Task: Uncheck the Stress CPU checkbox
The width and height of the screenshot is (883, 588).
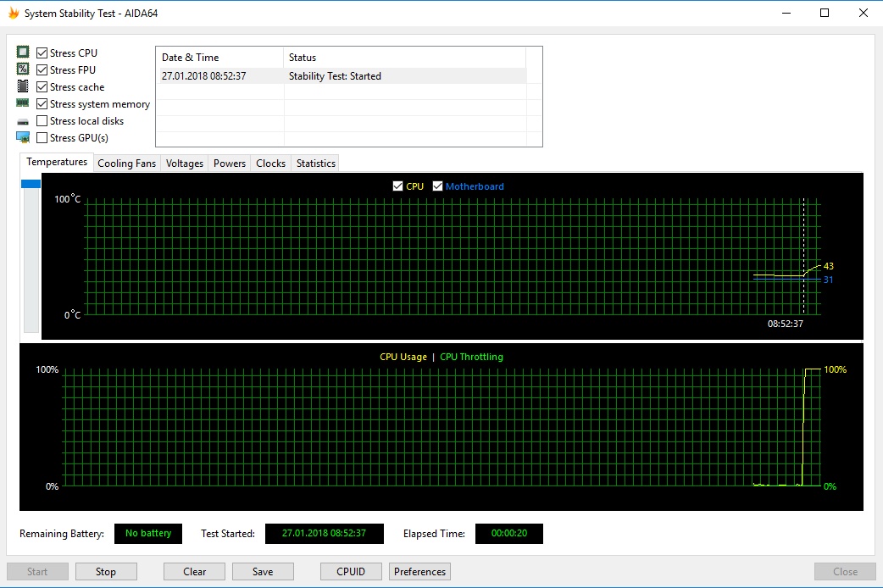Action: (42, 53)
